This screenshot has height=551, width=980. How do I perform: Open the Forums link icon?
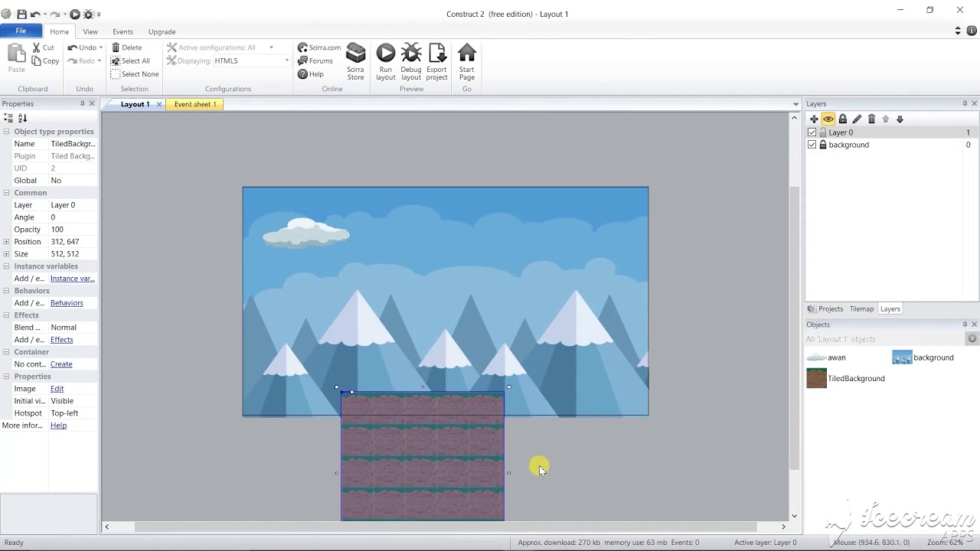coord(302,60)
